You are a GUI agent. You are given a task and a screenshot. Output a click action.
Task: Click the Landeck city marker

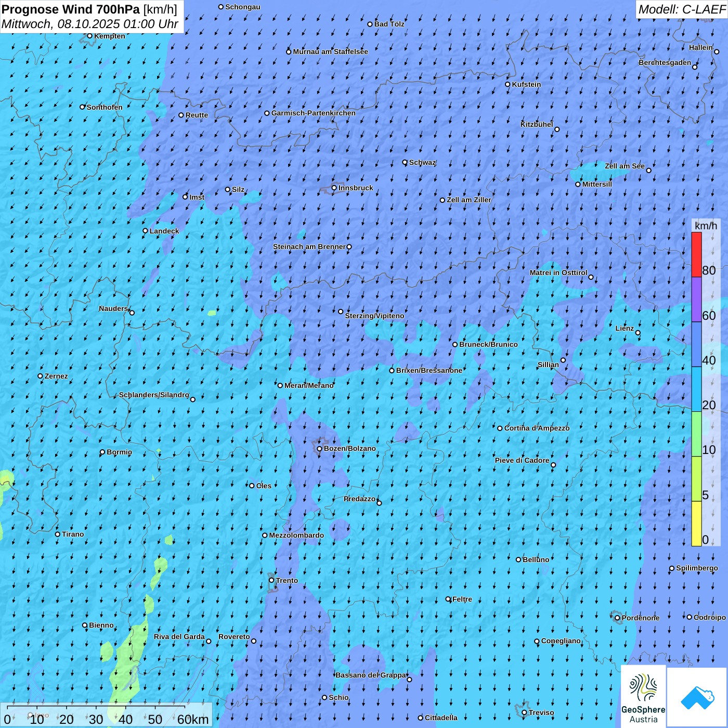click(146, 231)
